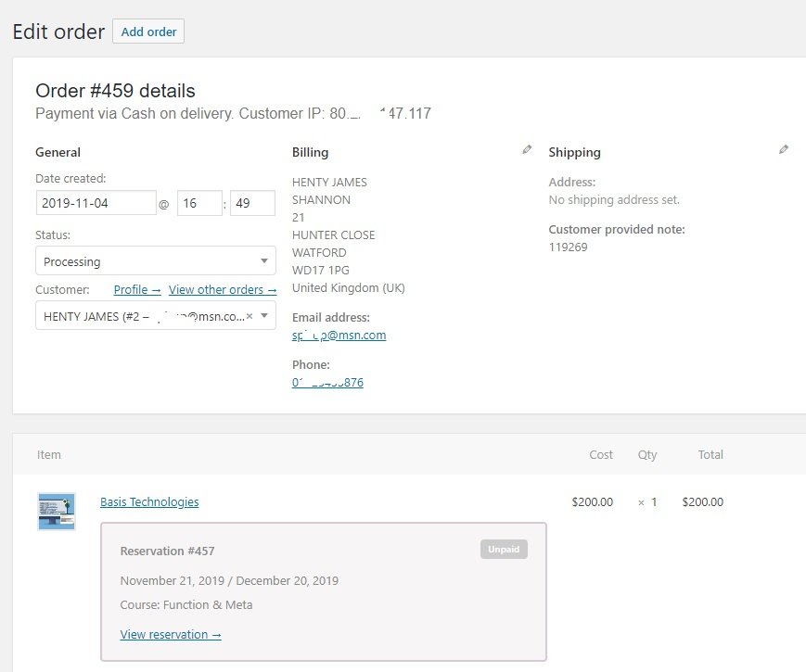The height and width of the screenshot is (672, 806).
Task: Click the Item column header
Action: click(x=49, y=455)
